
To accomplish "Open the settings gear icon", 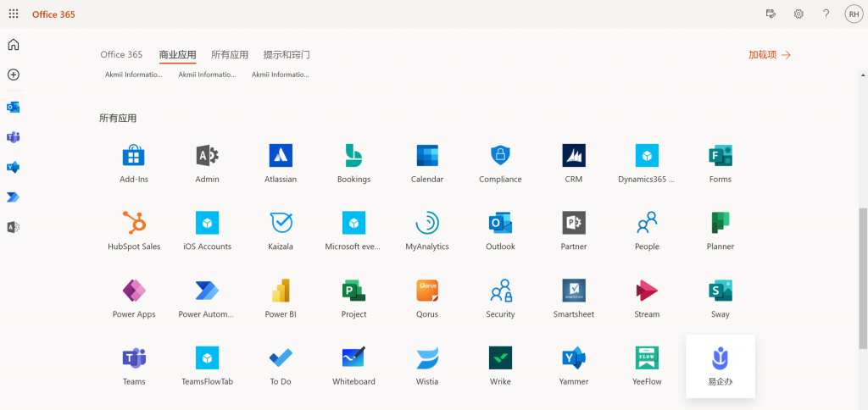I will pyautogui.click(x=798, y=14).
